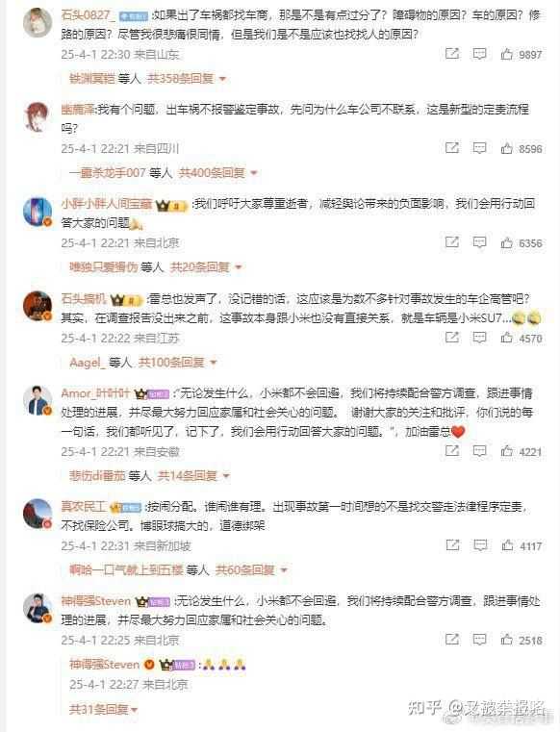Share the comment by 石头0827_
Viewport: 560px width, 732px height.
451,54
